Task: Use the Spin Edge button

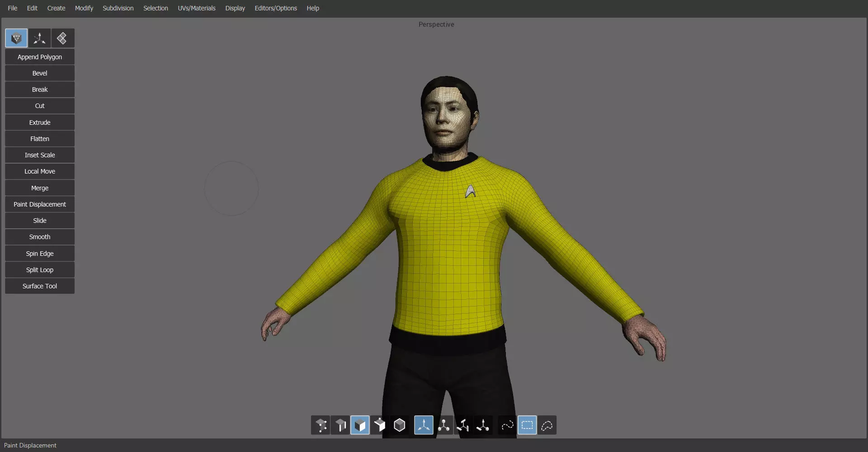Action: point(40,254)
